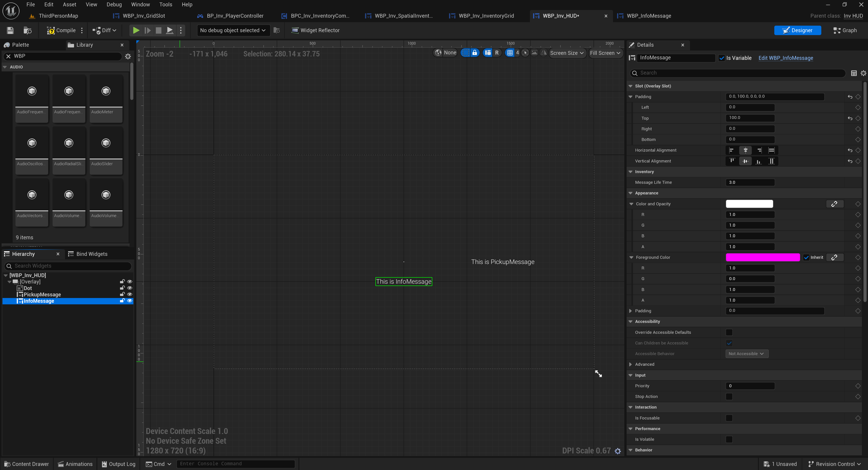Uncheck the Foreground Color Inherit checkbox
This screenshot has width=868, height=470.
[806, 257]
